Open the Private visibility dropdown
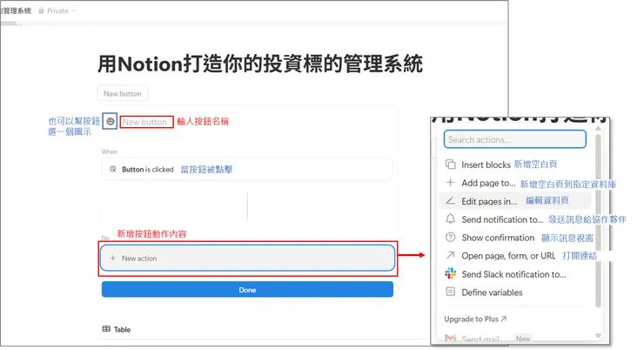 pyautogui.click(x=57, y=10)
